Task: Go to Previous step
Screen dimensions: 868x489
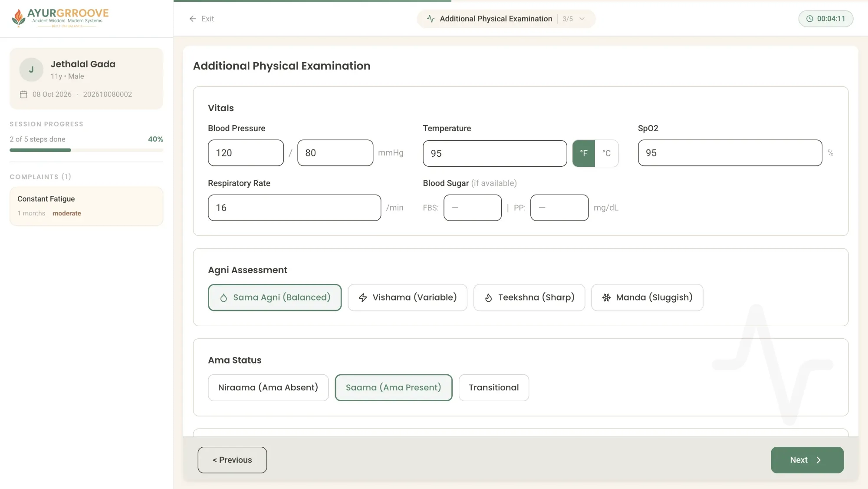Action: point(232,460)
